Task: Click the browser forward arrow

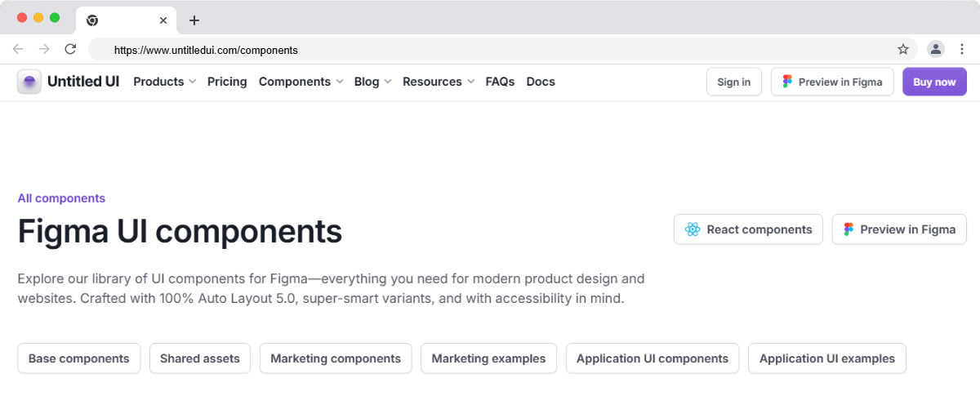Action: pyautogui.click(x=44, y=49)
